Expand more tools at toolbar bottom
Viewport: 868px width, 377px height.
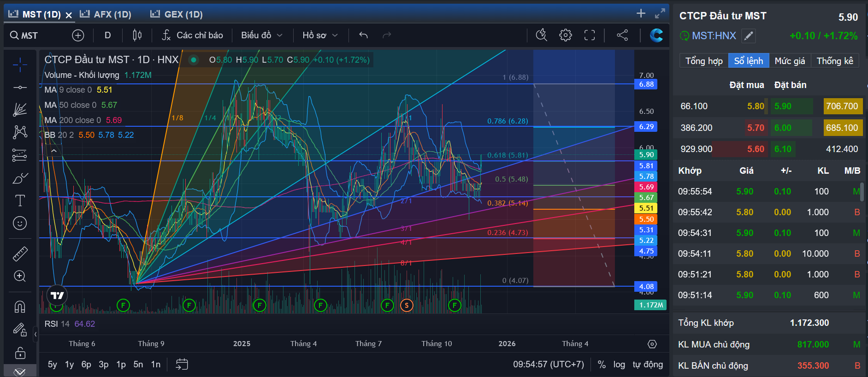coord(20,371)
